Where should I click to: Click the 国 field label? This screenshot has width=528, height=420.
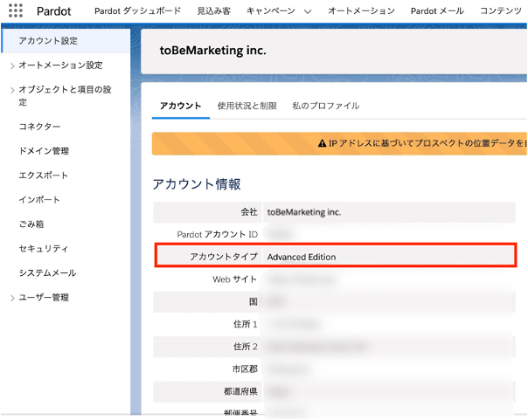[x=254, y=301]
